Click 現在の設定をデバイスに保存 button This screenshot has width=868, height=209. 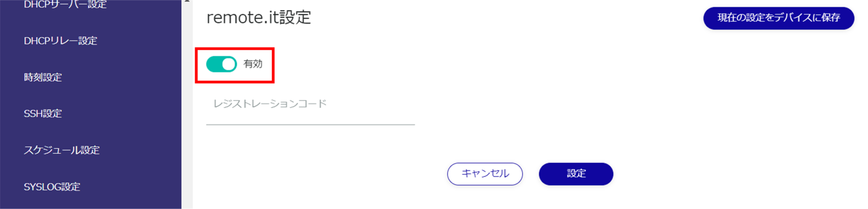coord(778,18)
